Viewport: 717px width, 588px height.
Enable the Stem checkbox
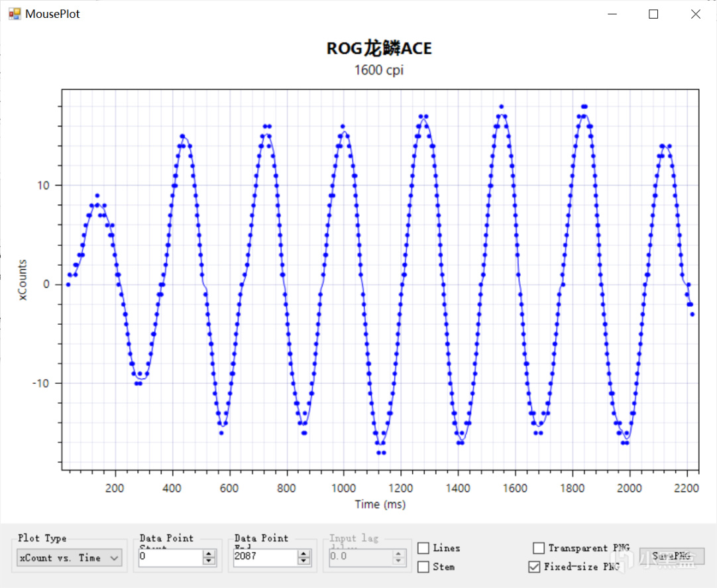point(423,567)
